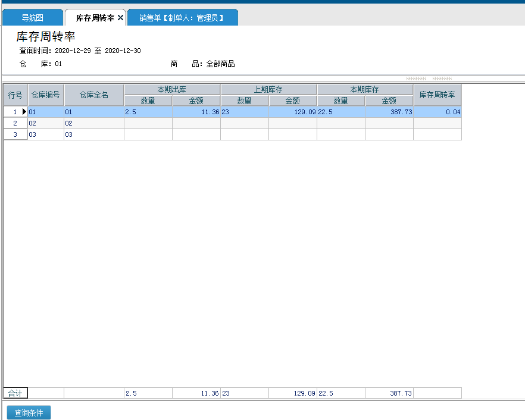Viewport: 525px width, 420px height.
Task: Click 金额 header under 本期库存
Action: [389, 101]
